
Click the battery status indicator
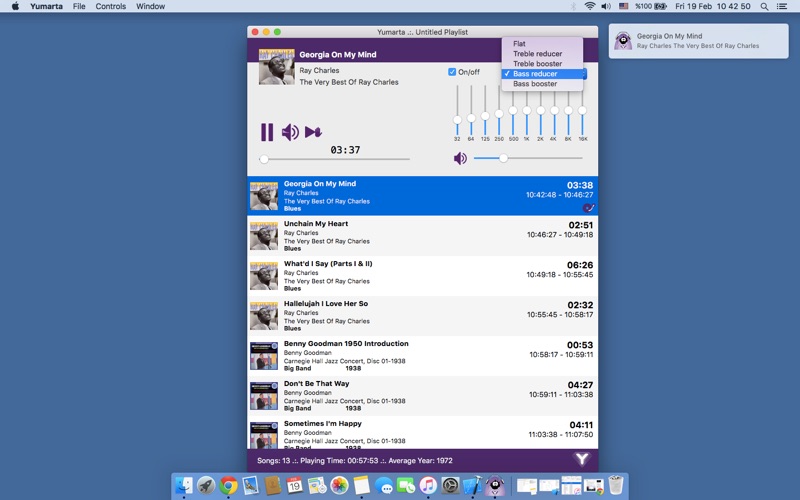coord(651,7)
